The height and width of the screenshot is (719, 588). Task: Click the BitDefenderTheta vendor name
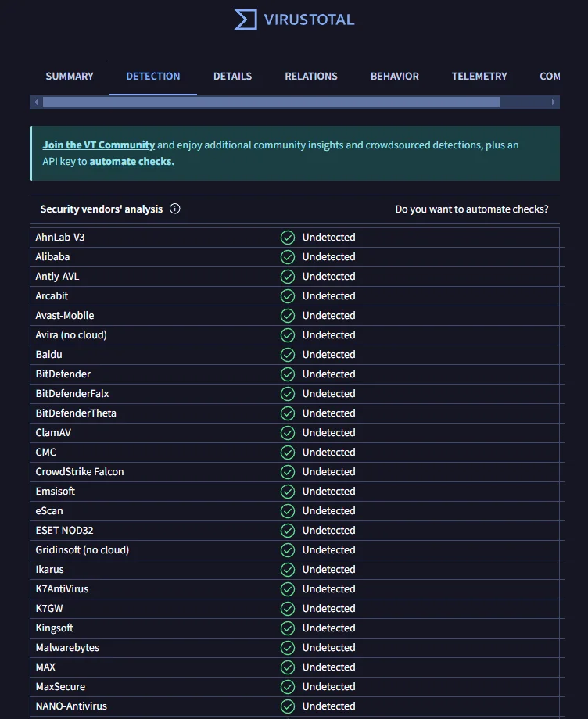tap(76, 413)
